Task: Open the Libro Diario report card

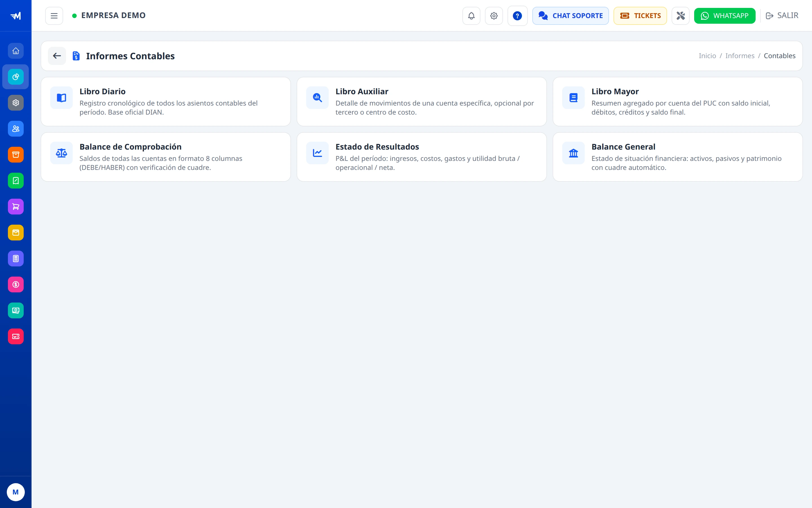Action: coord(166,102)
